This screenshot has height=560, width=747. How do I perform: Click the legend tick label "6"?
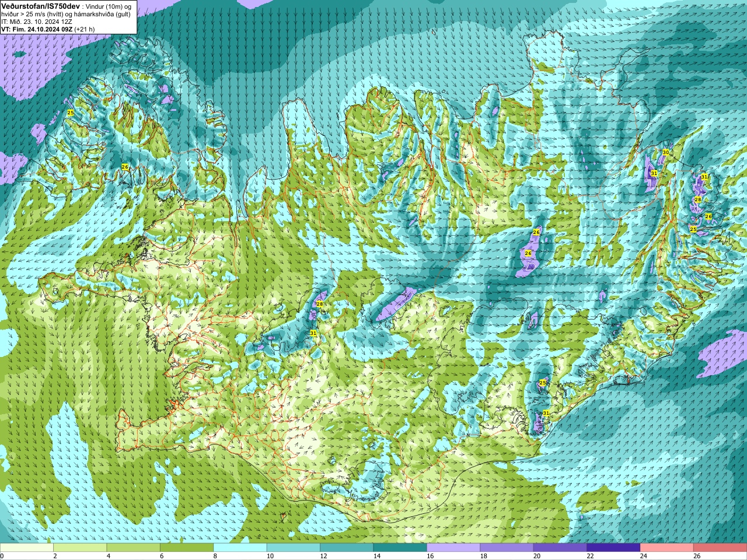162,556
